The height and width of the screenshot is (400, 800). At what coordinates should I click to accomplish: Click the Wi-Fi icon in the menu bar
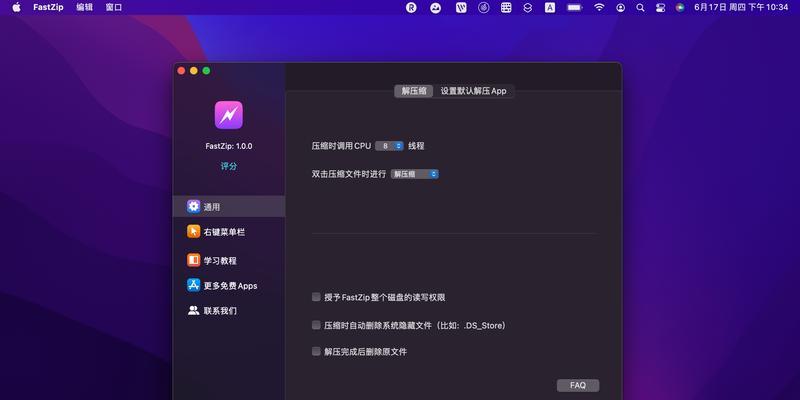pos(599,8)
